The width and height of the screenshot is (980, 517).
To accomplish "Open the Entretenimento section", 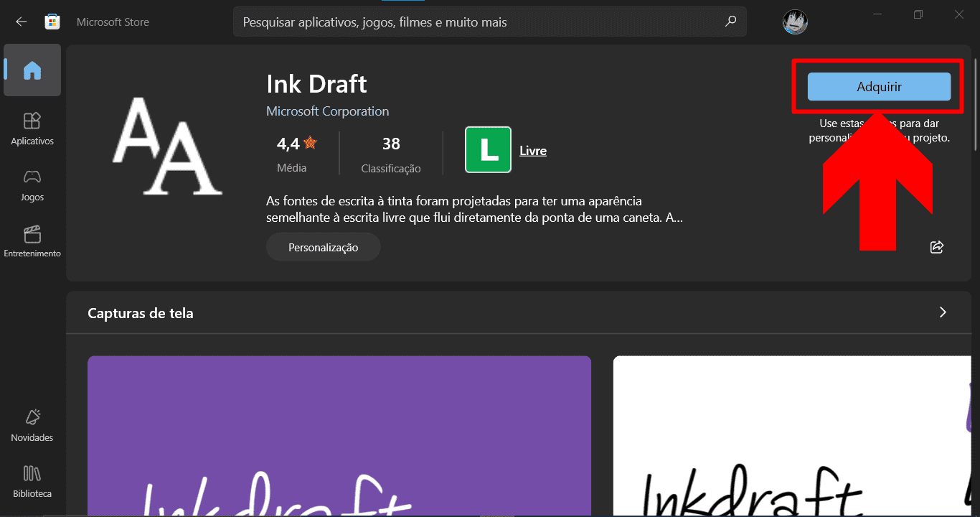I will click(x=32, y=241).
